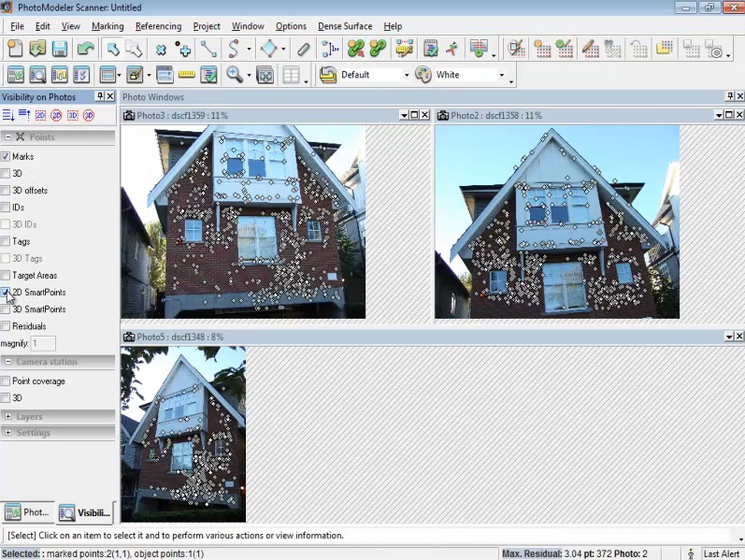Click the magnify value input field
The width and height of the screenshot is (745, 560).
tap(44, 344)
